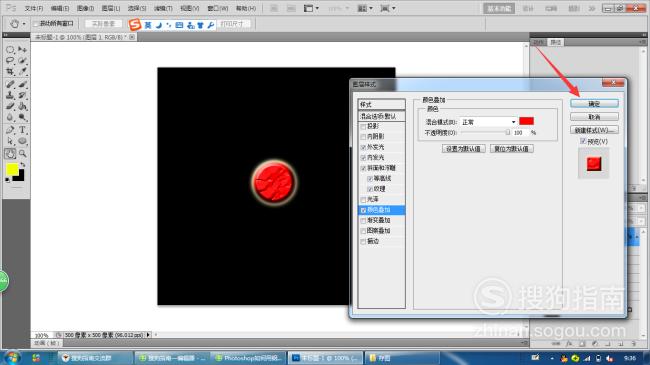Select the Crop tool
Image resolution: width=650 pixels, height=365 pixels.
10,71
